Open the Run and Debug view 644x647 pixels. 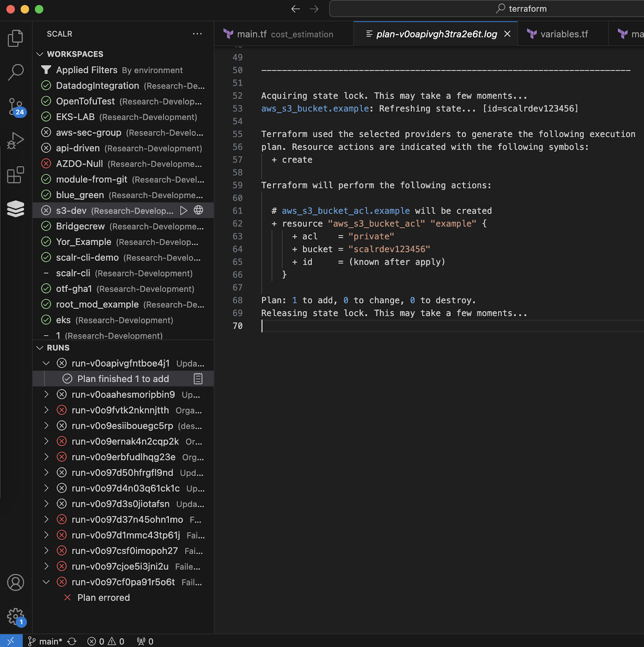[x=15, y=141]
